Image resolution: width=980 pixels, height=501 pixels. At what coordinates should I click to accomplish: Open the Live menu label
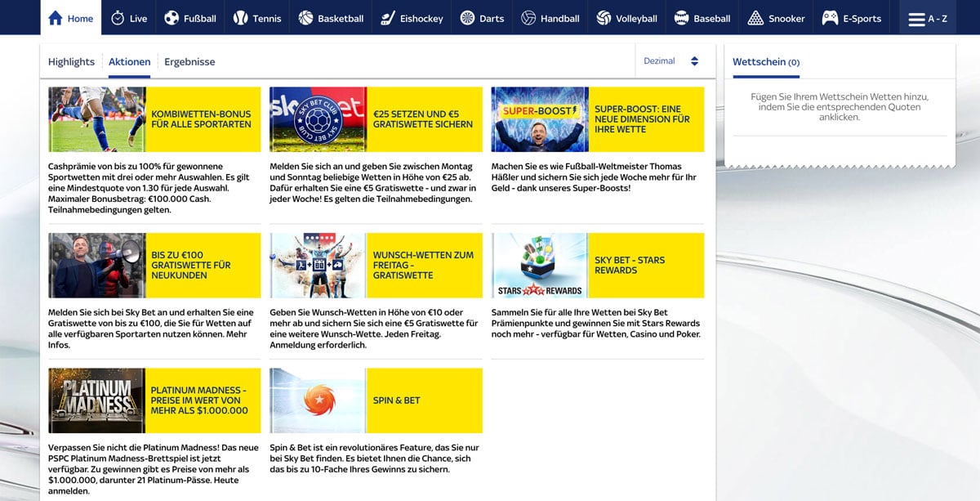(139, 19)
